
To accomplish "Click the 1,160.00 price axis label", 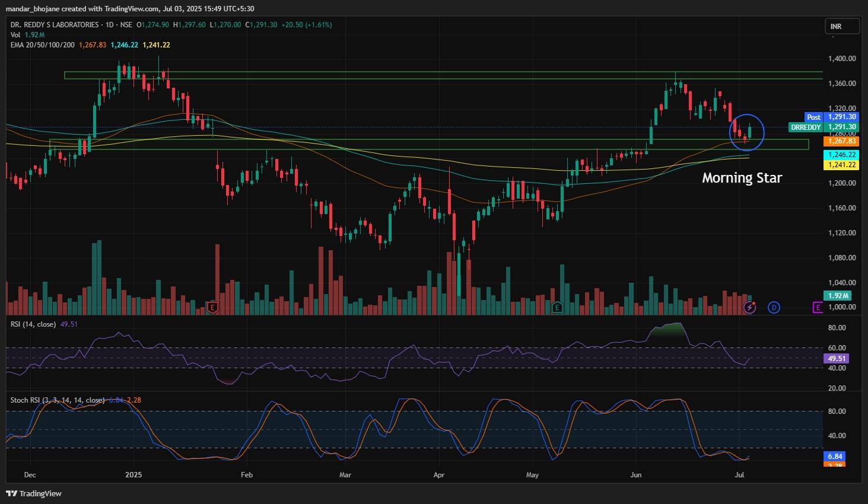I will tap(842, 208).
